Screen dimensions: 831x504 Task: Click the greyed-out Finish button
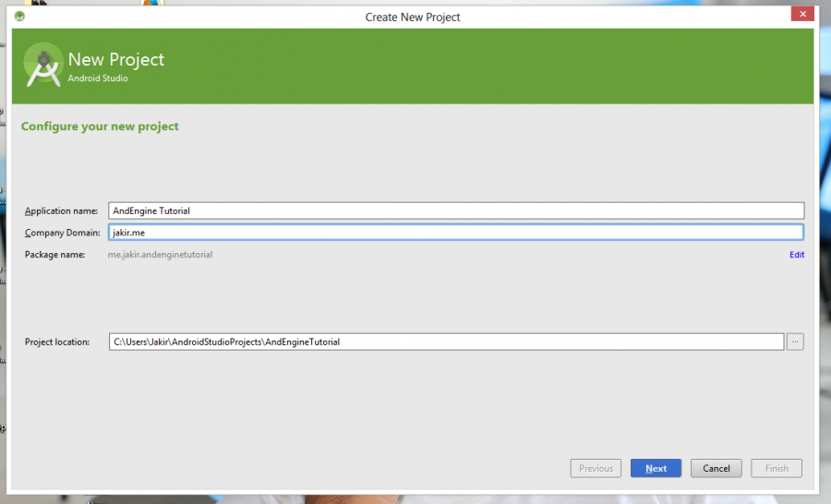[x=777, y=468]
